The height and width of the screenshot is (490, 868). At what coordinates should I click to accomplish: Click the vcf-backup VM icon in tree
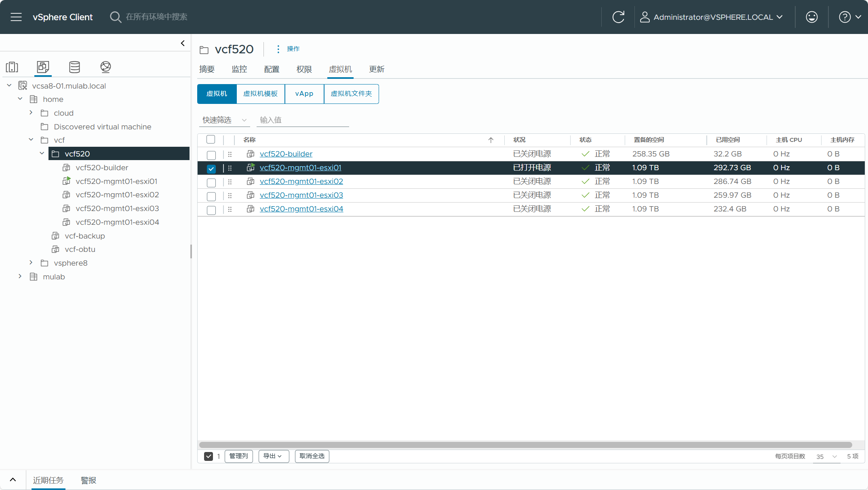click(x=55, y=236)
